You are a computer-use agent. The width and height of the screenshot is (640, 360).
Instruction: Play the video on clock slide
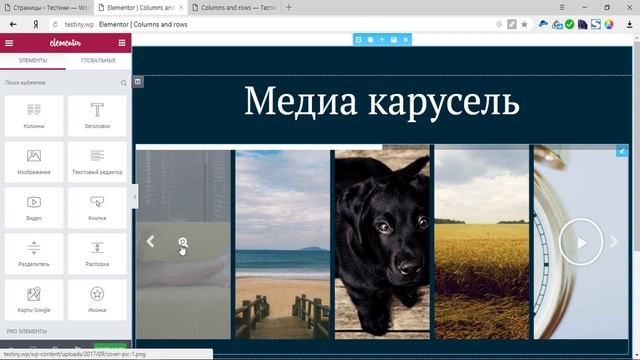(581, 242)
